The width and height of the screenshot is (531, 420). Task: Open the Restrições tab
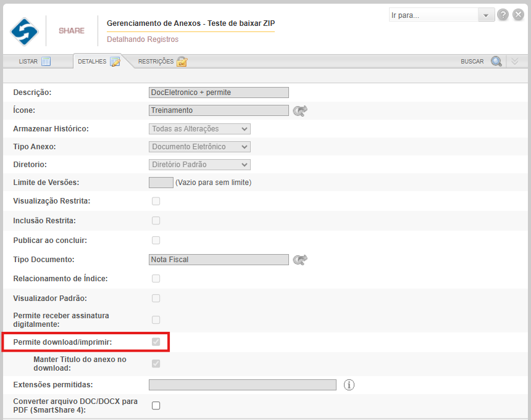click(162, 62)
